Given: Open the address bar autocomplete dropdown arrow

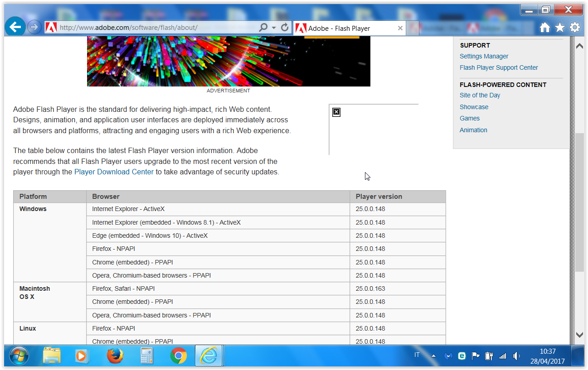Looking at the screenshot, I should click(274, 28).
